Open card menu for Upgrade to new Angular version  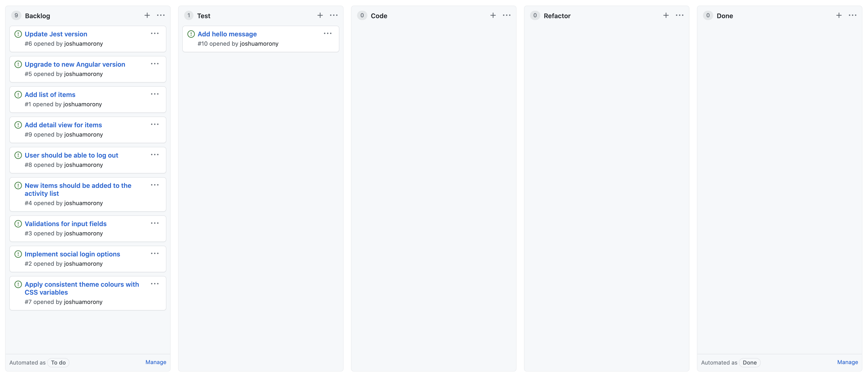pos(155,64)
